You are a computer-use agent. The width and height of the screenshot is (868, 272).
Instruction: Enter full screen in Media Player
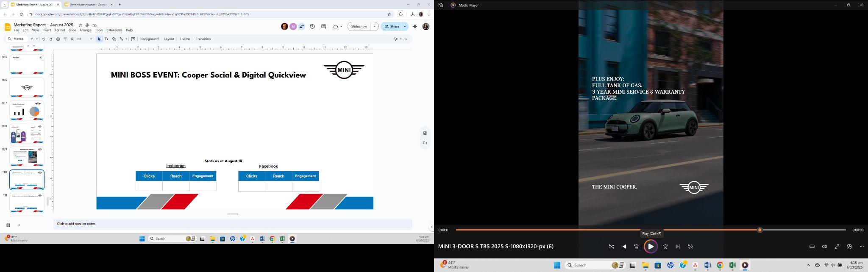click(x=837, y=247)
